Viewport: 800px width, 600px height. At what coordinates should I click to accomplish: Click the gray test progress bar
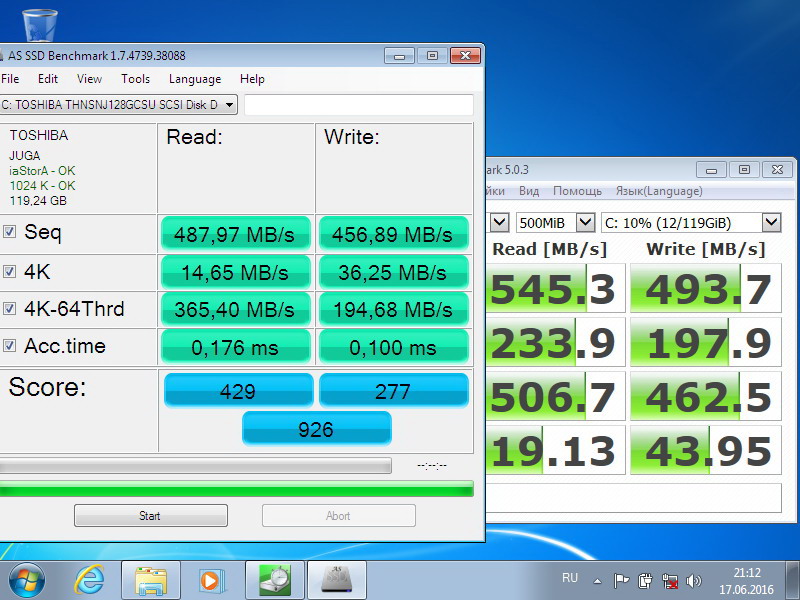(x=195, y=465)
